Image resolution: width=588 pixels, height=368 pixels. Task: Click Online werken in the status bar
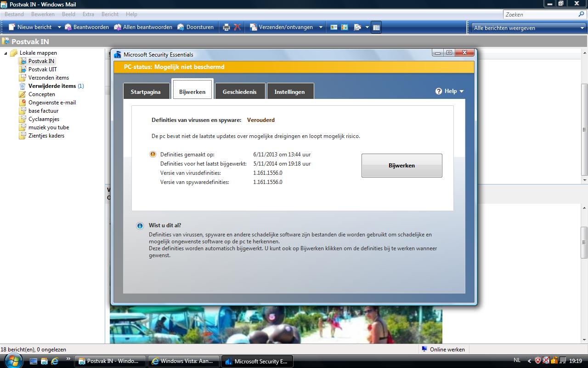click(443, 350)
